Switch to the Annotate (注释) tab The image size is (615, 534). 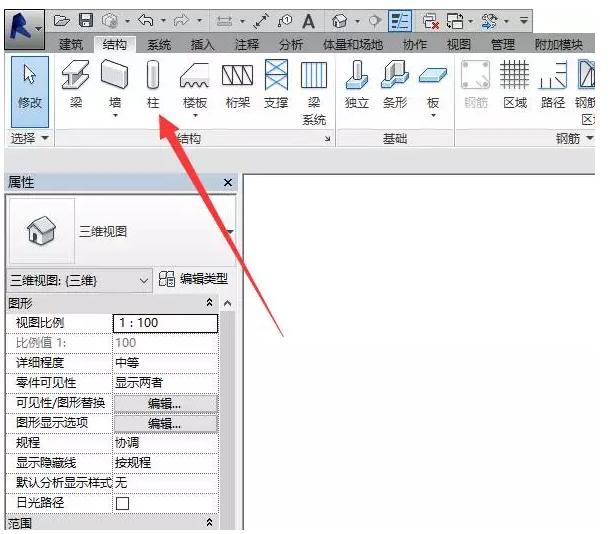(247, 45)
